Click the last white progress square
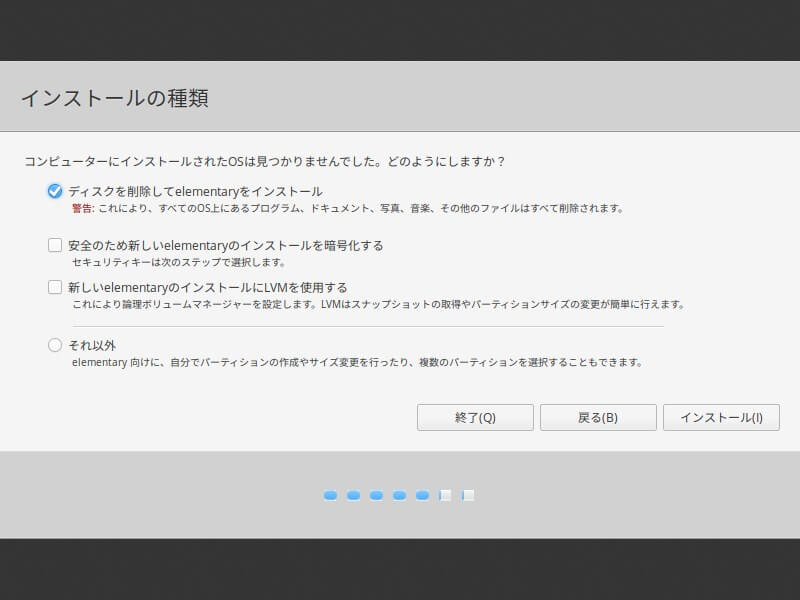Viewport: 800px width, 600px height. pos(468,495)
